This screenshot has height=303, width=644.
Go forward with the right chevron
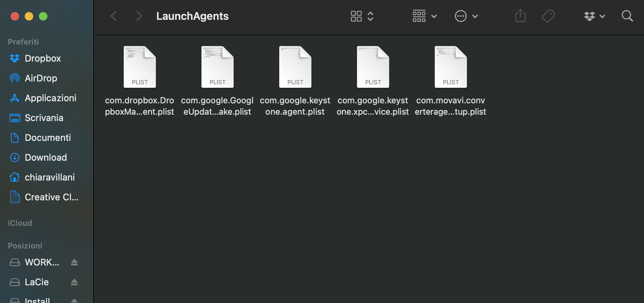point(139,16)
